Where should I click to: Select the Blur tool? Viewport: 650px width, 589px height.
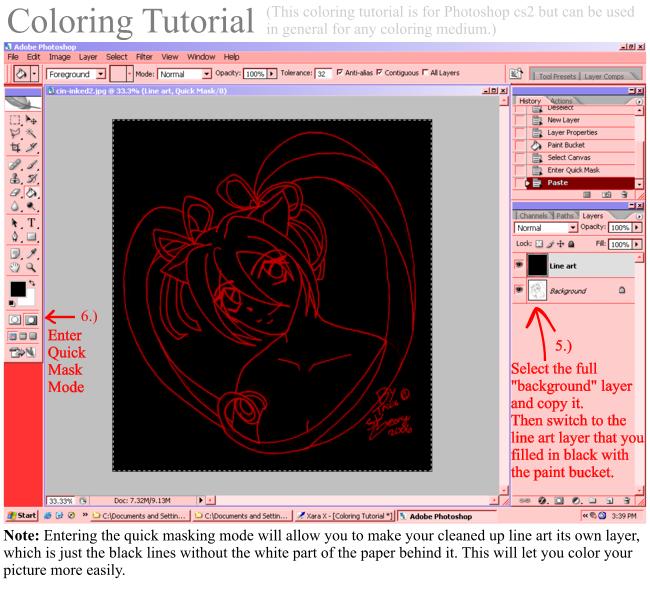pyautogui.click(x=15, y=206)
